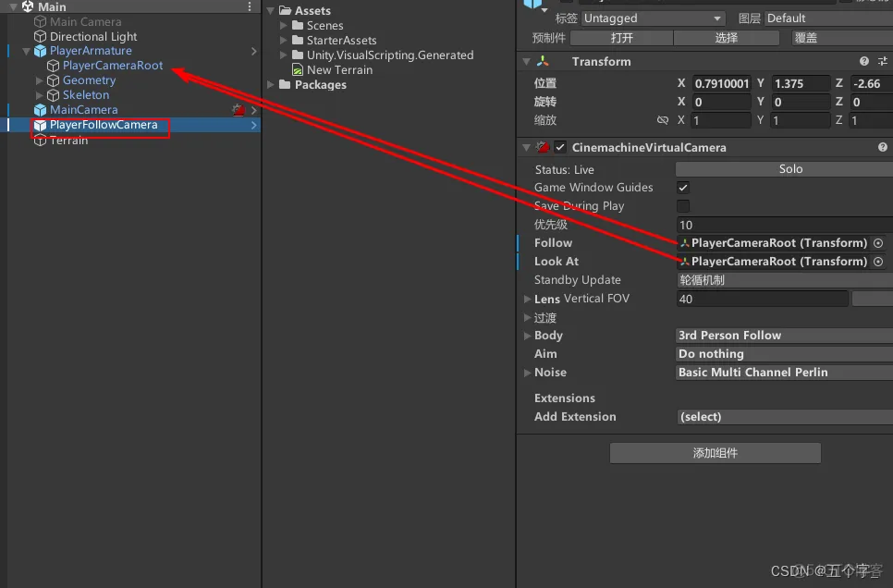Click the StarterAssets folder icon
This screenshot has height=588, width=893.
click(x=298, y=40)
